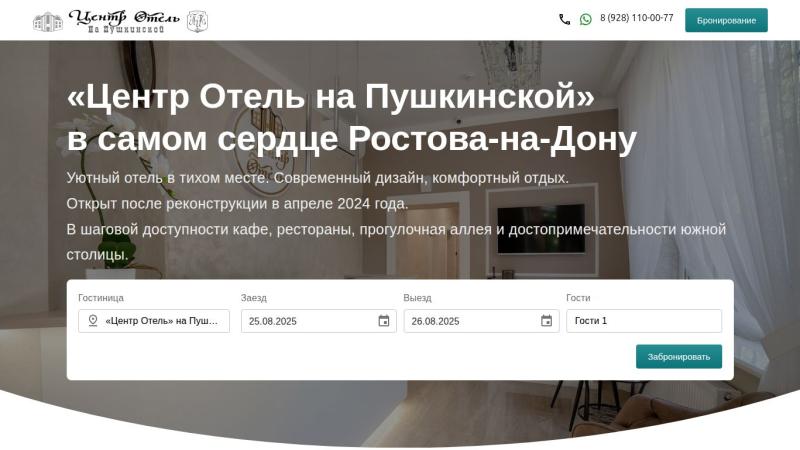
Task: Click the phone handset icon
Action: tap(564, 19)
